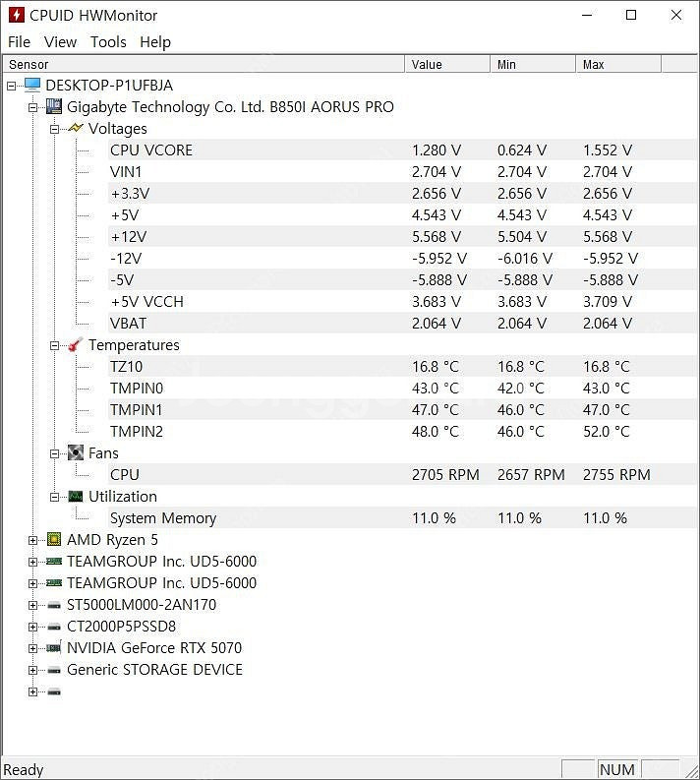Click the Value column header
Screen dimensions: 700x780
coord(447,64)
